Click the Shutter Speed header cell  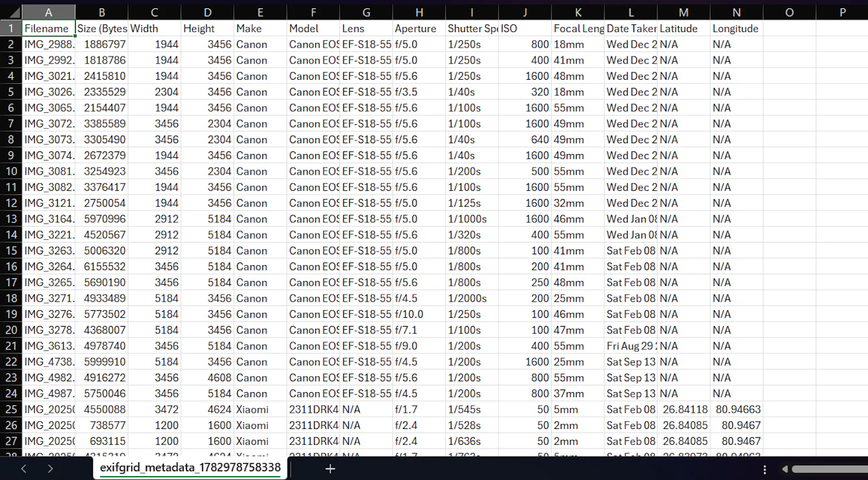click(472, 28)
